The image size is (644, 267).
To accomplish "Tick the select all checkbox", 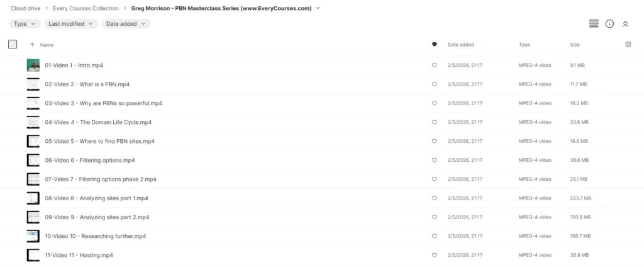I will point(13,44).
